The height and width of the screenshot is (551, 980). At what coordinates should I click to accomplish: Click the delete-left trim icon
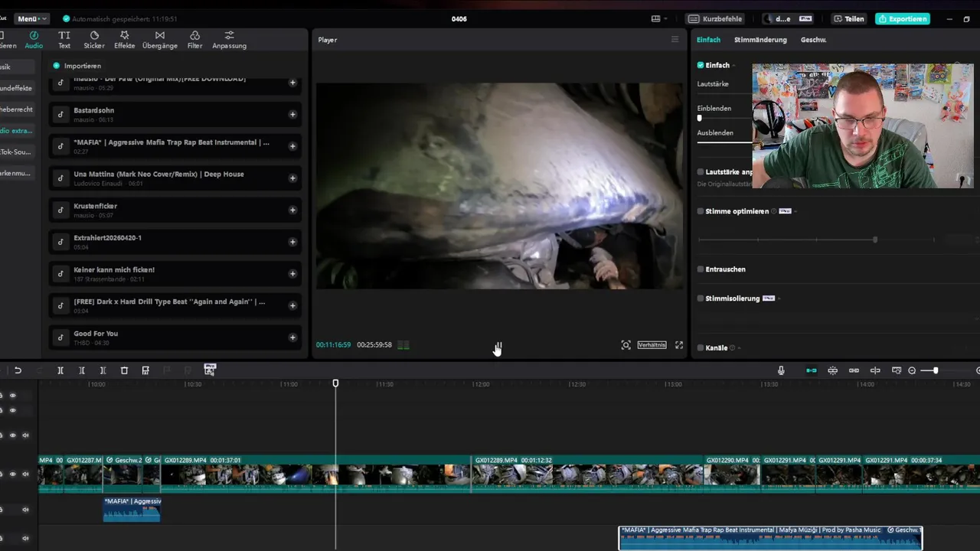click(82, 370)
